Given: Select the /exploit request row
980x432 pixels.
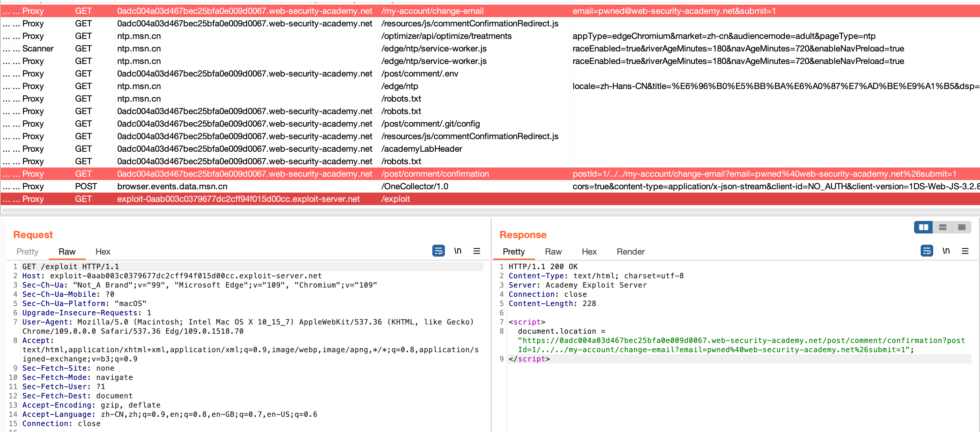Looking at the screenshot, I should click(396, 199).
